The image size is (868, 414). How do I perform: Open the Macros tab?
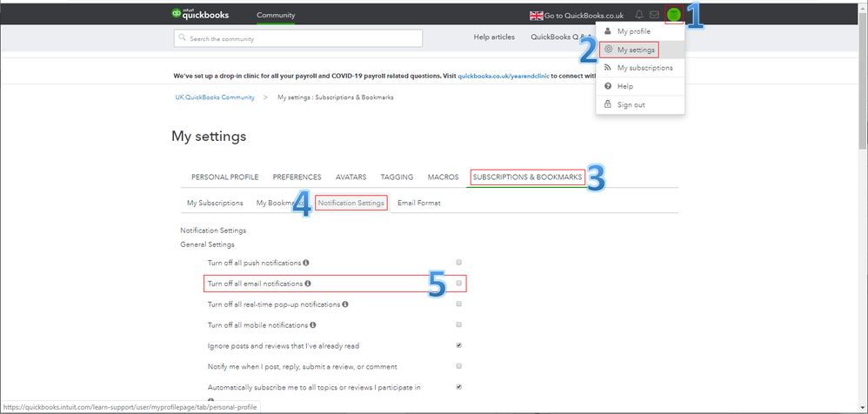point(443,177)
